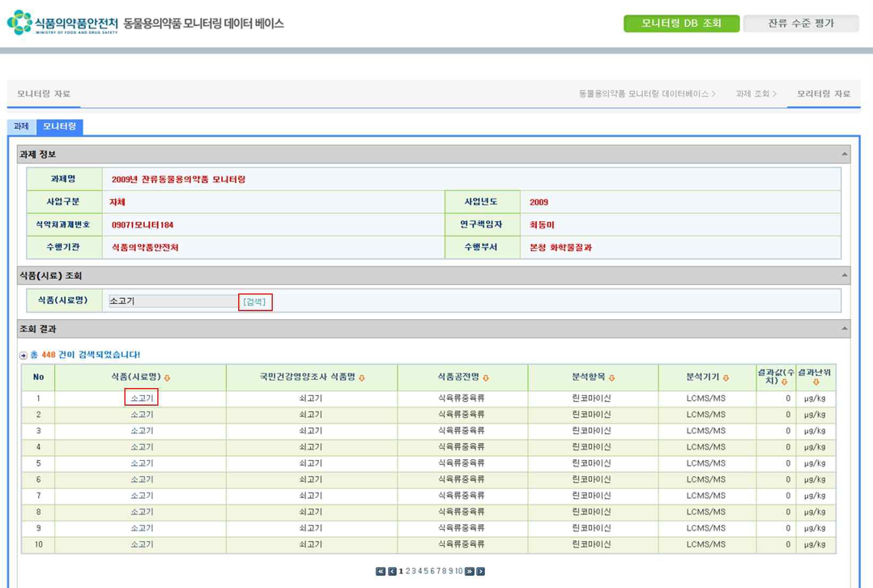
Task: Sort by 결과단위 column arrow
Action: click(x=816, y=382)
